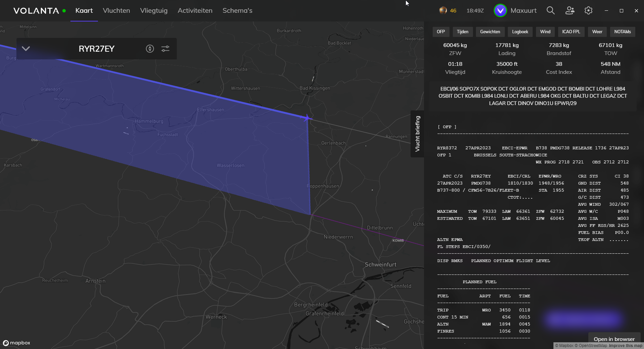Switch to the Vluchten tab

(116, 10)
